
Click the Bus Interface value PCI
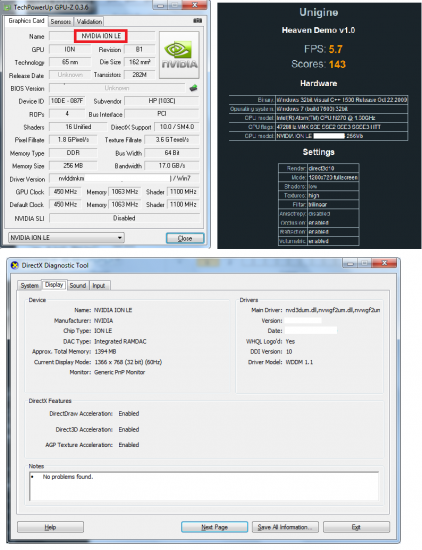162,114
